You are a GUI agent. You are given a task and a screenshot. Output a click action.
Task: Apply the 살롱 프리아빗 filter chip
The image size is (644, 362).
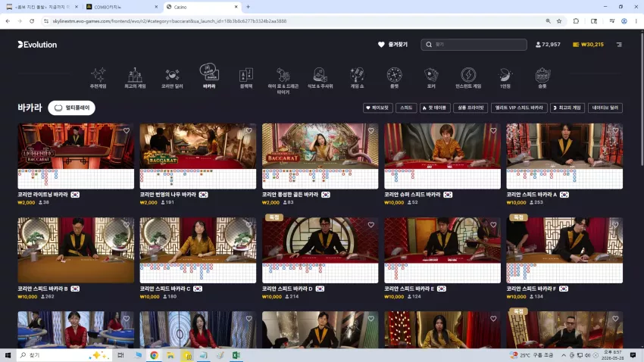[x=470, y=108]
